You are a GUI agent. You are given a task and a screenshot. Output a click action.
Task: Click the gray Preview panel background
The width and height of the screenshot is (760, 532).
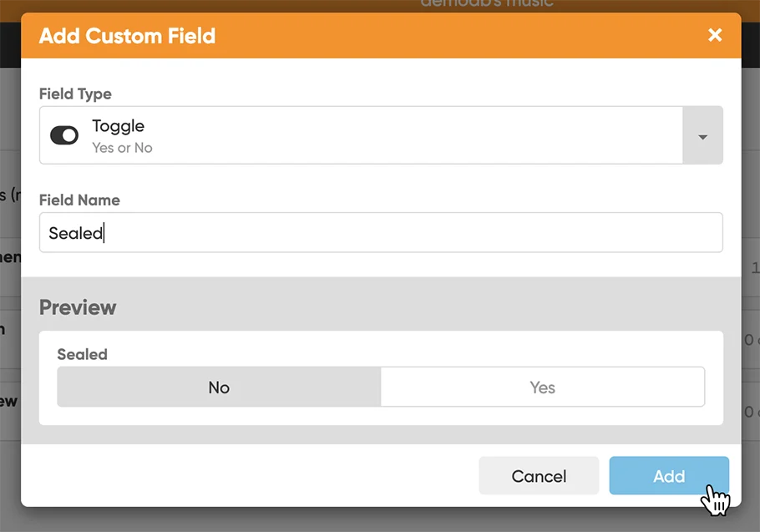point(418,305)
